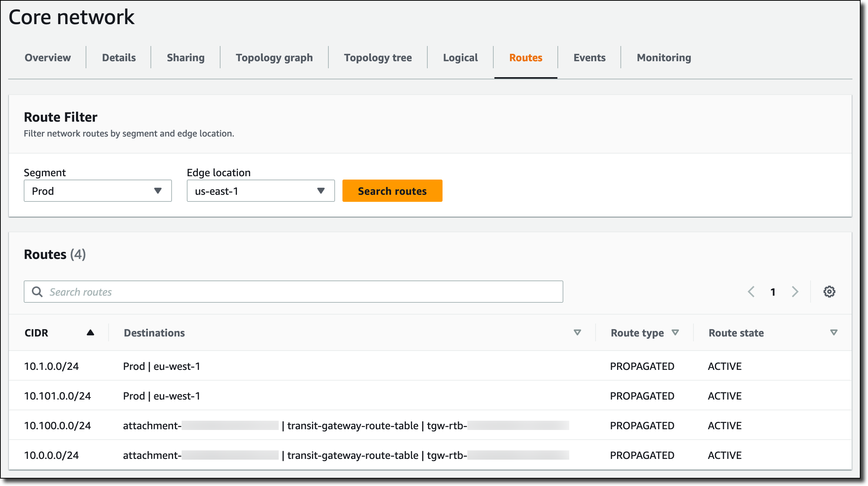Viewport: 868px width, 486px height.
Task: Open the Edge location us-east-1 dropdown
Action: [261, 191]
